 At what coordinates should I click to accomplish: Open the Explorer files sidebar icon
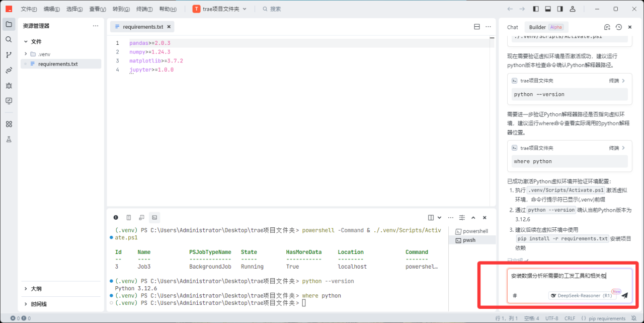tap(9, 24)
